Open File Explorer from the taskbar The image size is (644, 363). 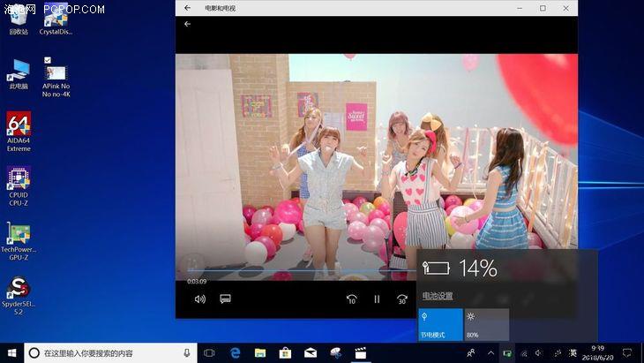tap(260, 352)
